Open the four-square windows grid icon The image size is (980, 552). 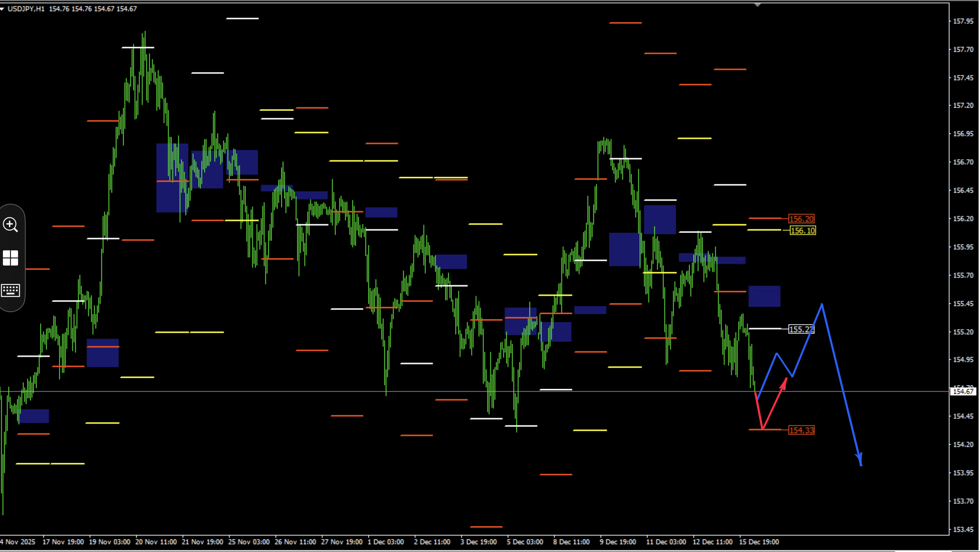click(x=10, y=258)
